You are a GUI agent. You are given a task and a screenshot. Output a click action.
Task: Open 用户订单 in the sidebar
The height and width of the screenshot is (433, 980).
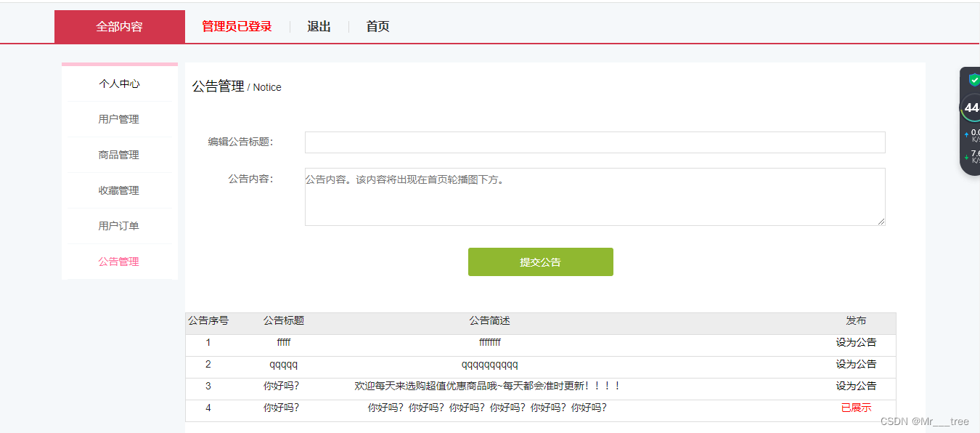coord(120,226)
